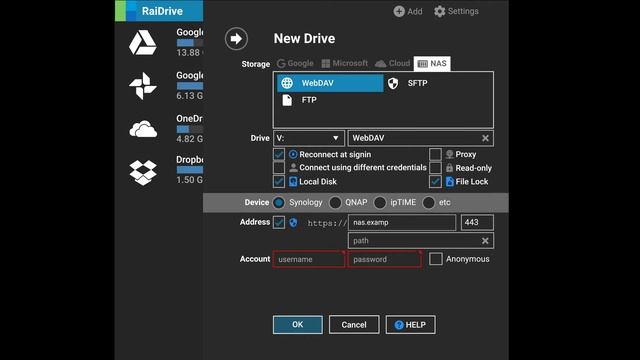
Task: Click the Google Drive triangle icon in sidebar
Action: (142, 42)
